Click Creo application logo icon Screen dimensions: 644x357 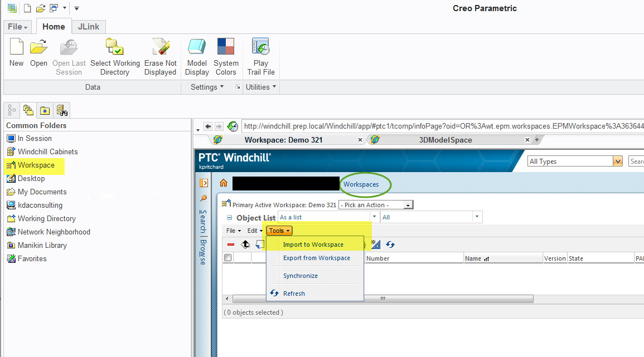coord(12,8)
